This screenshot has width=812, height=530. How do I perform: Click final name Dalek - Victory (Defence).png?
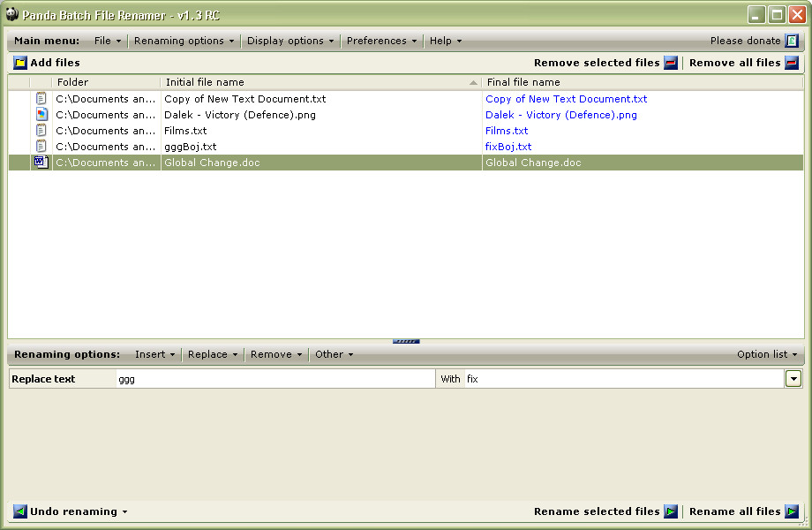point(560,115)
